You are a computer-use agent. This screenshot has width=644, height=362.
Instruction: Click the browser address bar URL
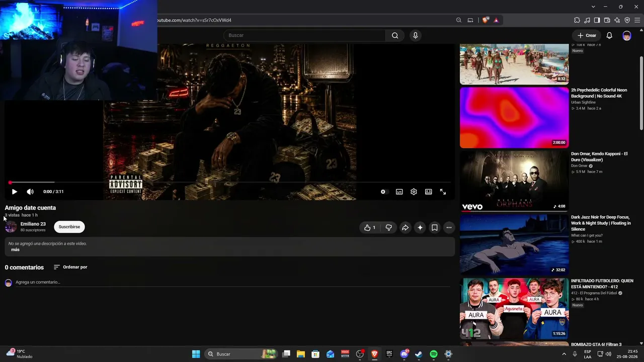(194, 20)
